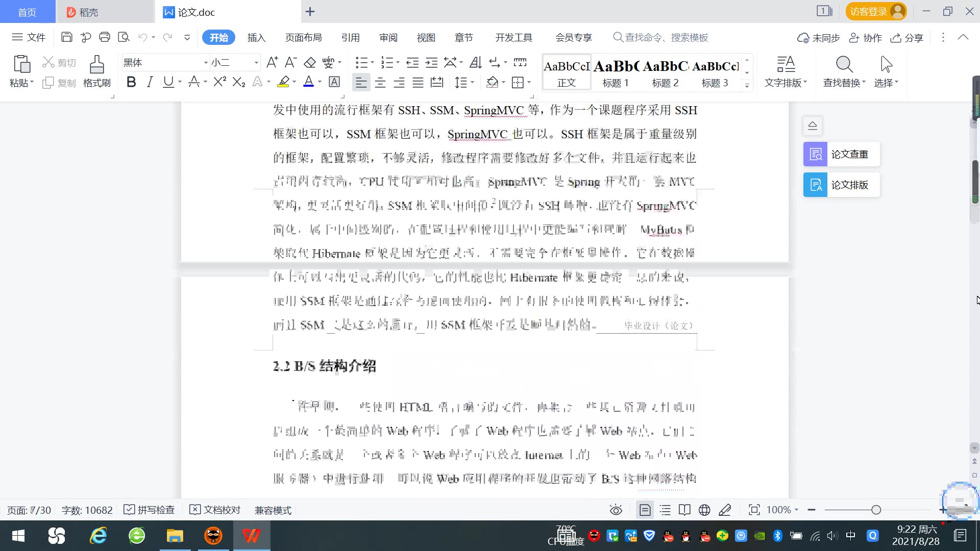The width and height of the screenshot is (980, 551).
Task: Set center text alignment
Action: coord(380,82)
